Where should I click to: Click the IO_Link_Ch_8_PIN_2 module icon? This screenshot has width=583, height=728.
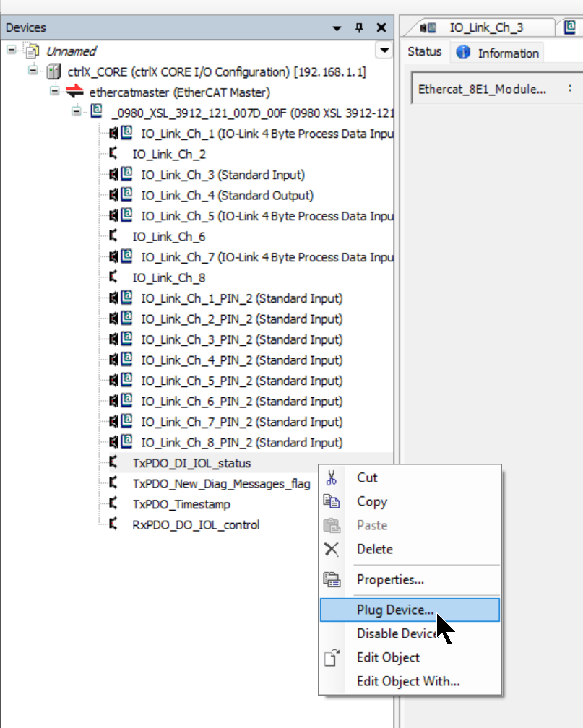tap(121, 441)
